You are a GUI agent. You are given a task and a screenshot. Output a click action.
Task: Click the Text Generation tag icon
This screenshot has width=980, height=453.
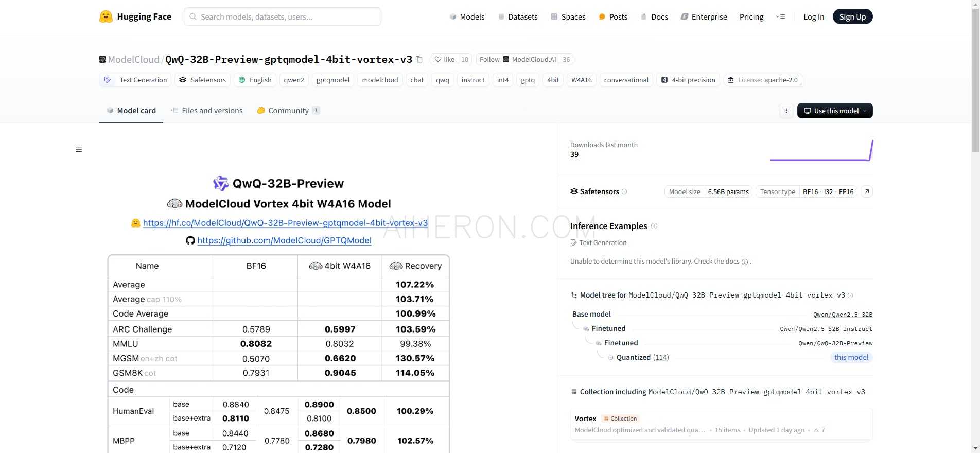[x=108, y=80]
